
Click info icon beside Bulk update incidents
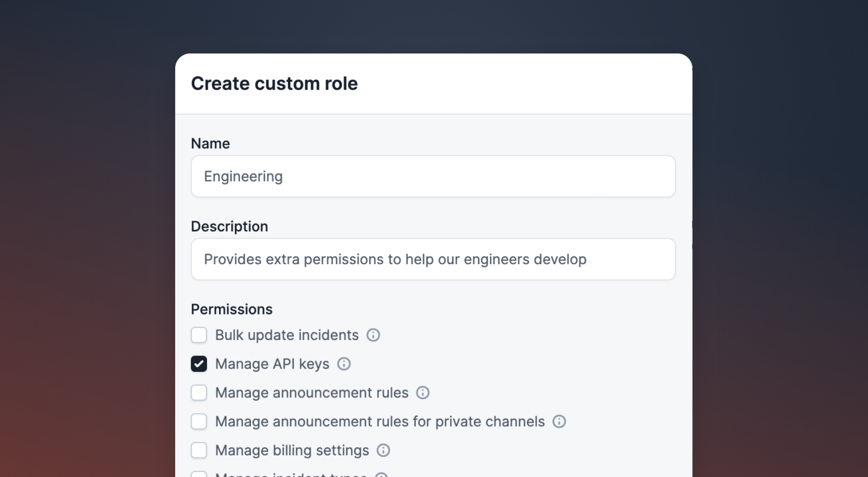[373, 335]
